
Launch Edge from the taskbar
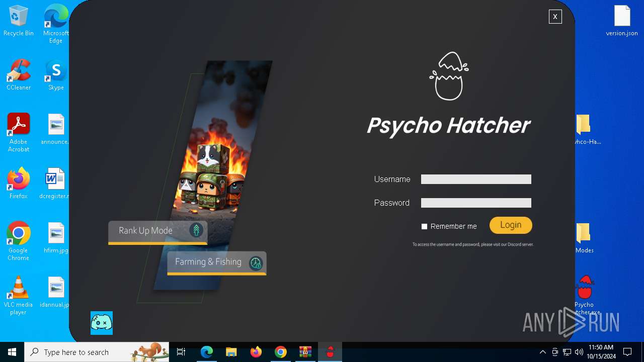click(207, 352)
